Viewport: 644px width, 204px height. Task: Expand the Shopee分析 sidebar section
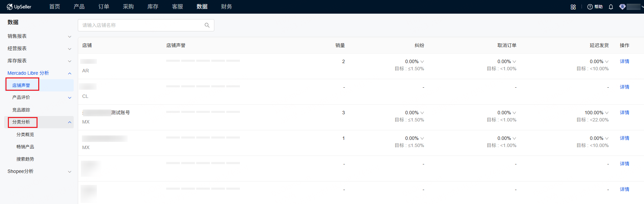tap(70, 172)
